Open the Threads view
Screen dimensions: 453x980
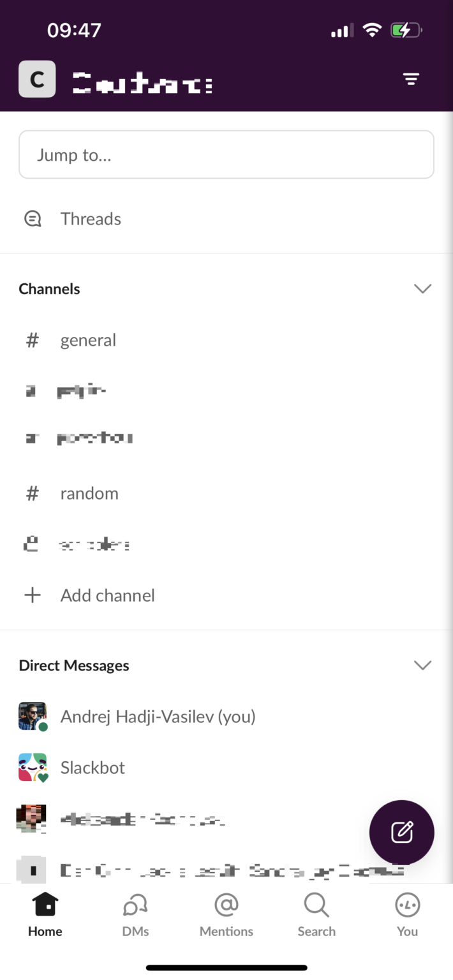pyautogui.click(x=91, y=219)
